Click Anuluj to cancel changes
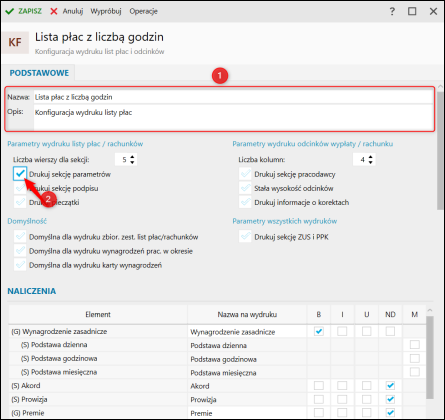This screenshot has width=445, height=420. point(67,11)
